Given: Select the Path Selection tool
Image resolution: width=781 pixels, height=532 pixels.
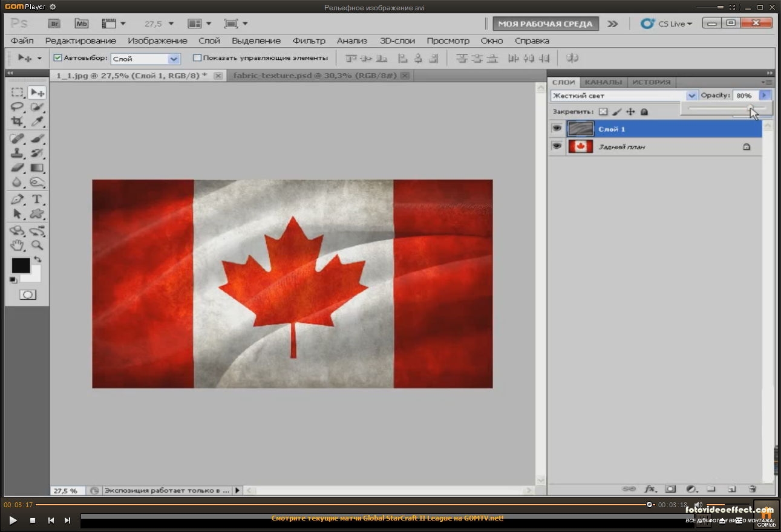Looking at the screenshot, I should click(x=18, y=214).
